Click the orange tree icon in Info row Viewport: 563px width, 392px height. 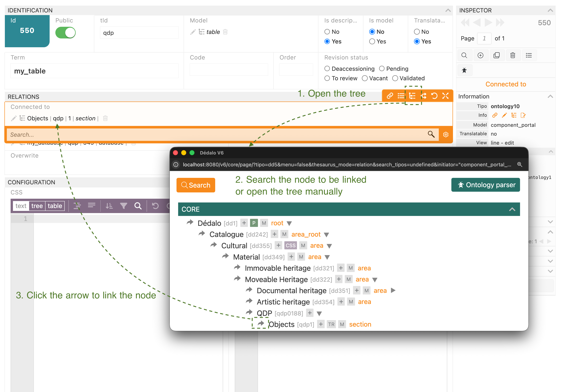coord(514,115)
